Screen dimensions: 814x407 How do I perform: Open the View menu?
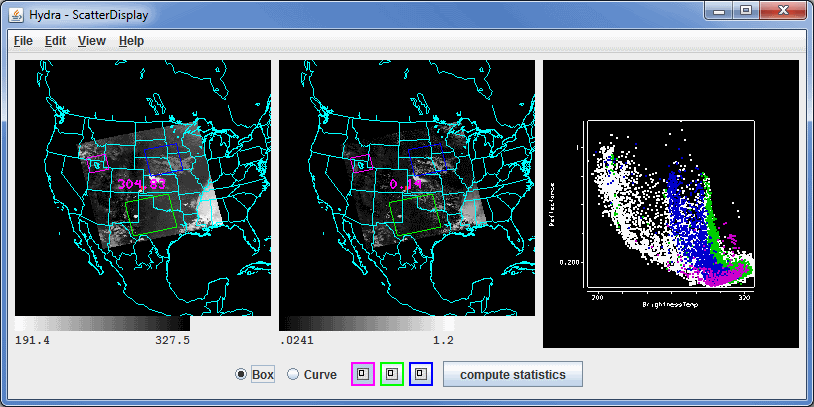click(91, 41)
